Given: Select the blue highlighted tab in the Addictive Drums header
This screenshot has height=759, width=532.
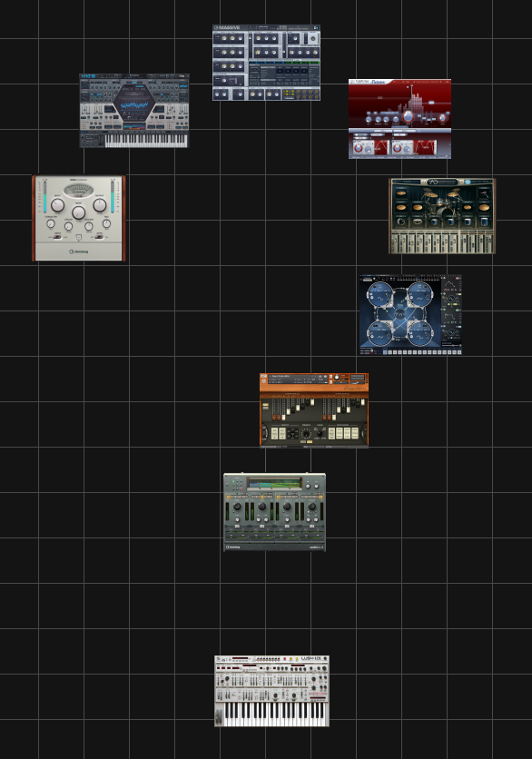Looking at the screenshot, I should coord(468,182).
